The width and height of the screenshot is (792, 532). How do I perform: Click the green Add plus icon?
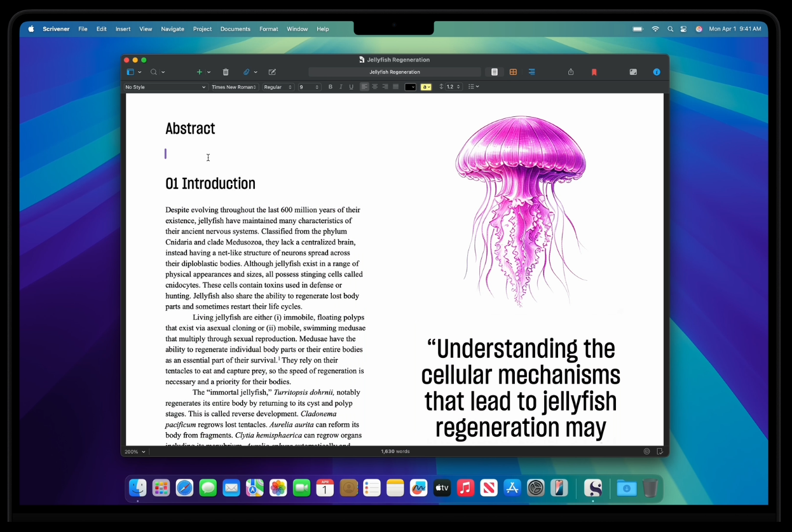click(x=200, y=72)
